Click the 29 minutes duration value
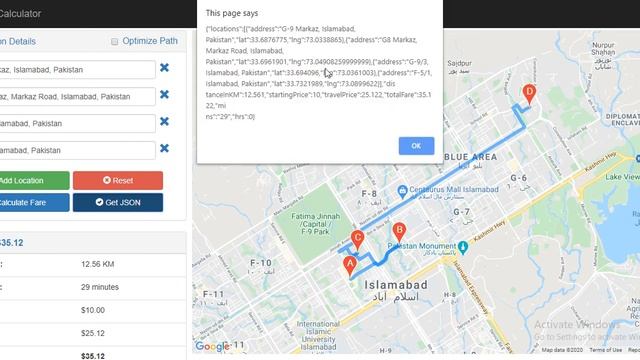 point(100,287)
